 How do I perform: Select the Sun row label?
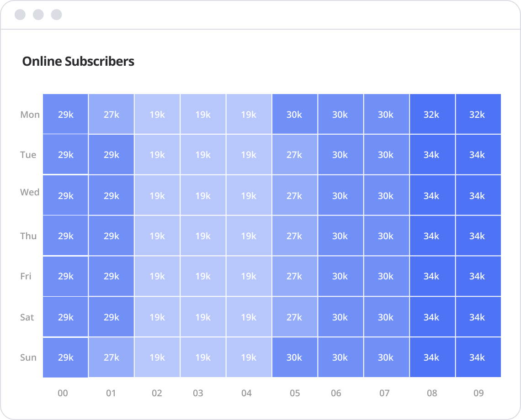[28, 357]
